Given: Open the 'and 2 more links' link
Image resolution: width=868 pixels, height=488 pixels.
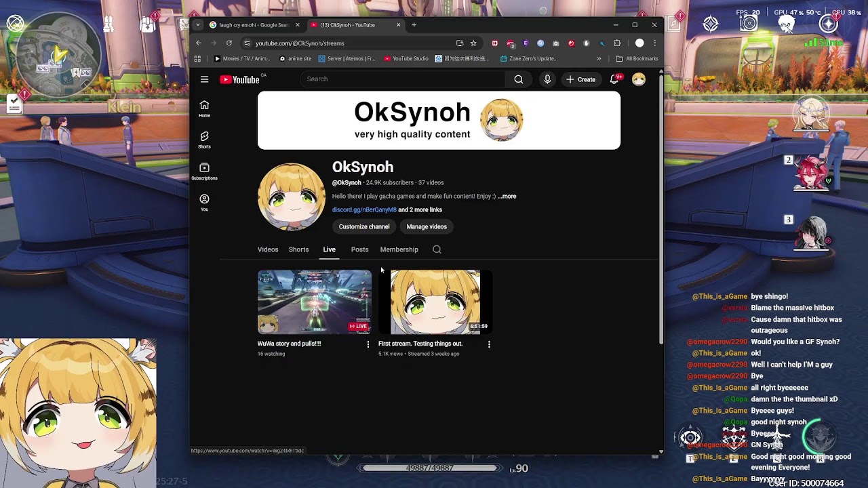Looking at the screenshot, I should [x=420, y=210].
